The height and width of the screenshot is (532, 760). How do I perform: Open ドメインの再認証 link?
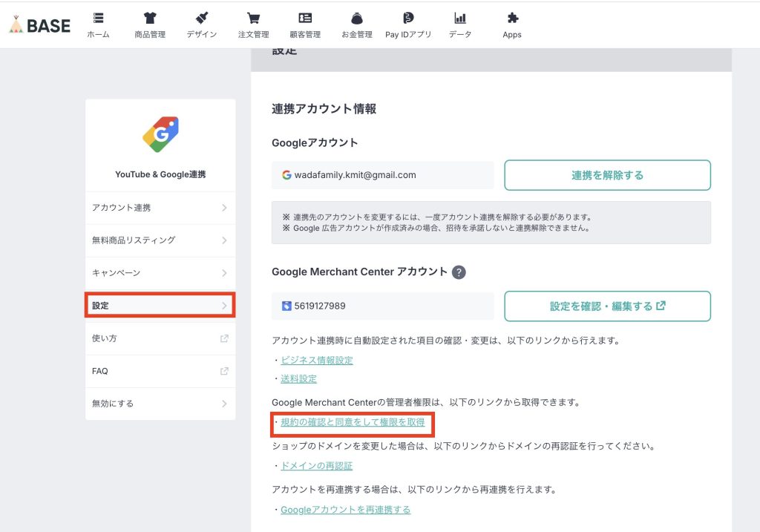point(317,466)
